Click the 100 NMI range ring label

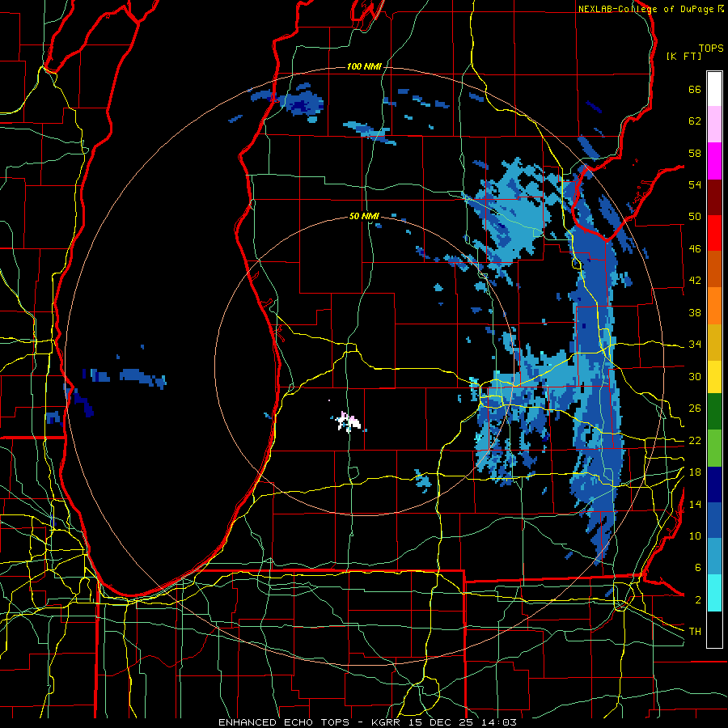click(364, 67)
